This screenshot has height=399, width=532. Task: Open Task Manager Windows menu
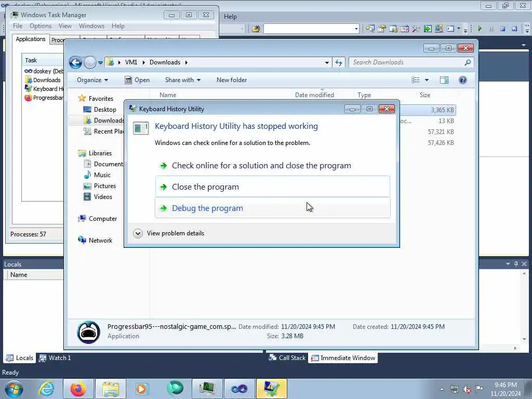91,26
